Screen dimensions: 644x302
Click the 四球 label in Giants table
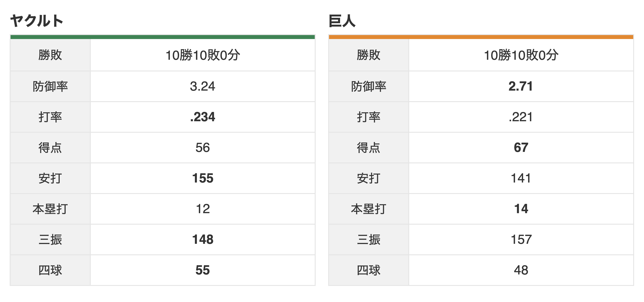click(368, 270)
